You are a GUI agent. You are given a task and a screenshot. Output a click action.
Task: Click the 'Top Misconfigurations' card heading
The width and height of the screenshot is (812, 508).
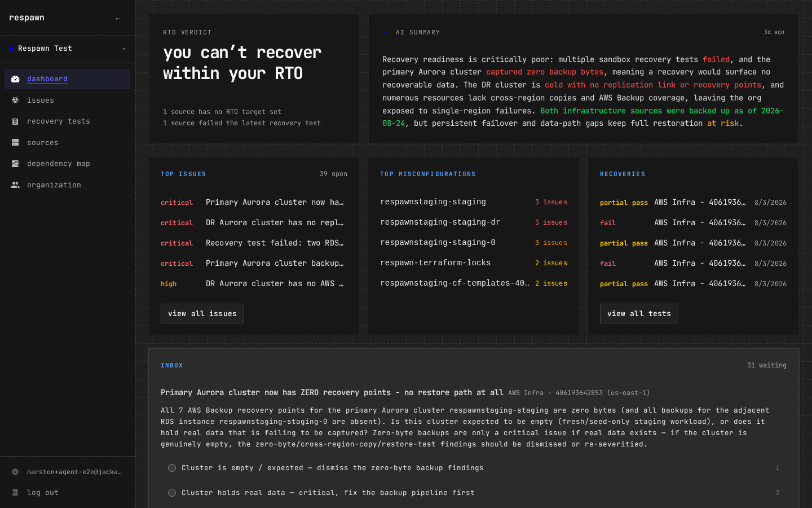[428, 174]
